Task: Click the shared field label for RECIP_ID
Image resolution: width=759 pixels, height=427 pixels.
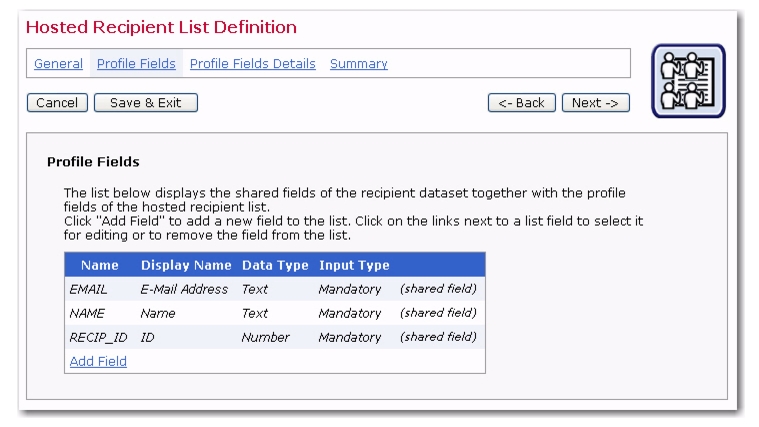Action: click(438, 337)
